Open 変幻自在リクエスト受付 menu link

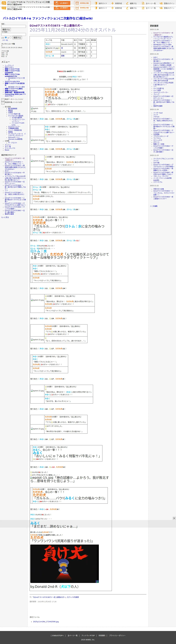point(16,87)
